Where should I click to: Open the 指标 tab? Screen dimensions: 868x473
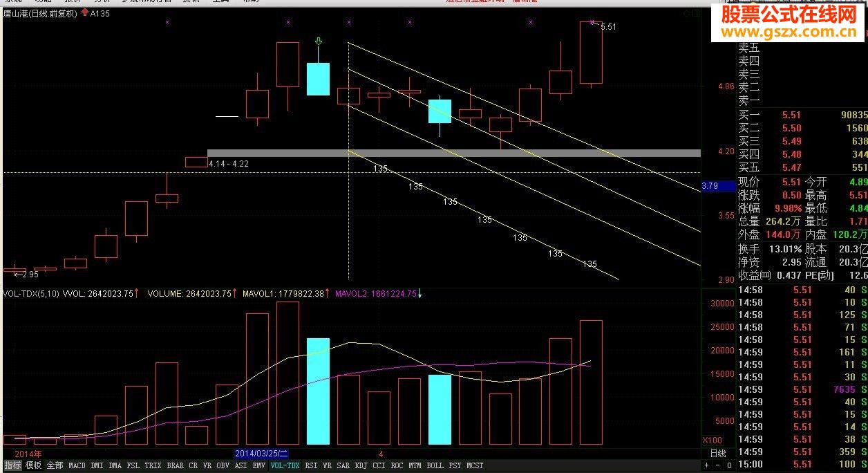[x=12, y=466]
